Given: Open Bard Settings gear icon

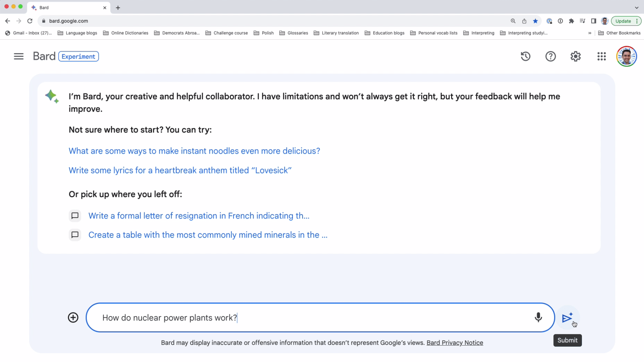Looking at the screenshot, I should (x=576, y=56).
